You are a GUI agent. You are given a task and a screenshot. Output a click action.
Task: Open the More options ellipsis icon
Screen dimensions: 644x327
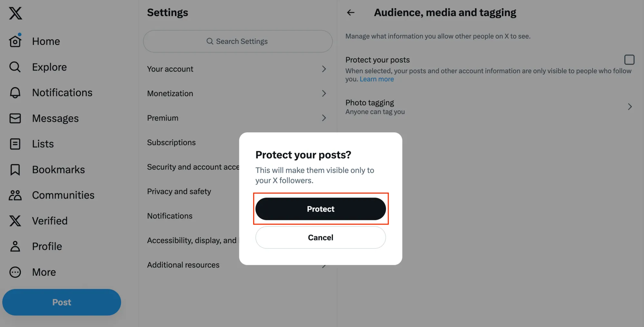point(15,272)
